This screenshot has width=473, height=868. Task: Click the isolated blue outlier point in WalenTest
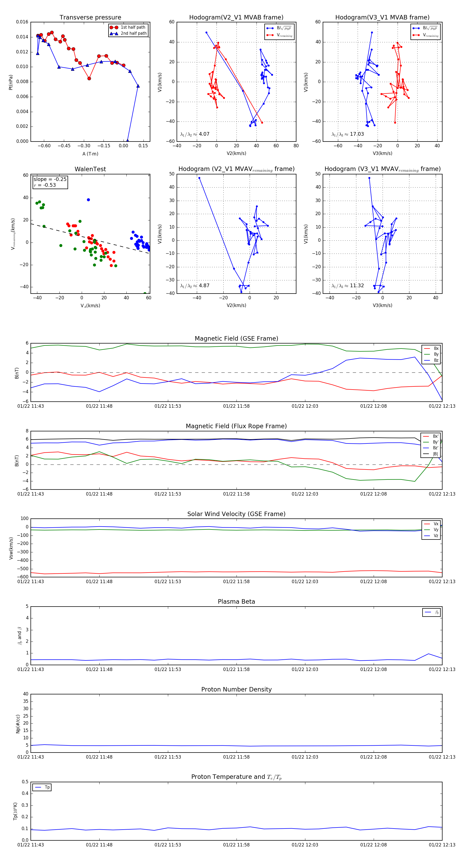88,200
